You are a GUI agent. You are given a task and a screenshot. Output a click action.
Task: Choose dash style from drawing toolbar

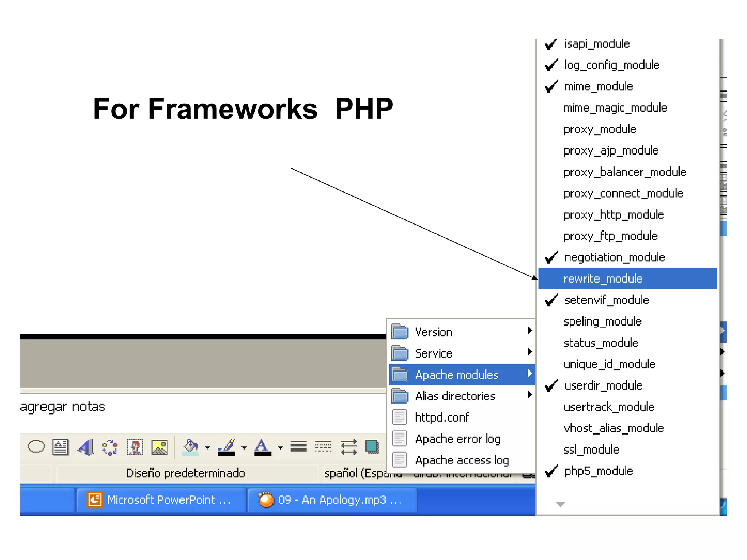tap(323, 447)
